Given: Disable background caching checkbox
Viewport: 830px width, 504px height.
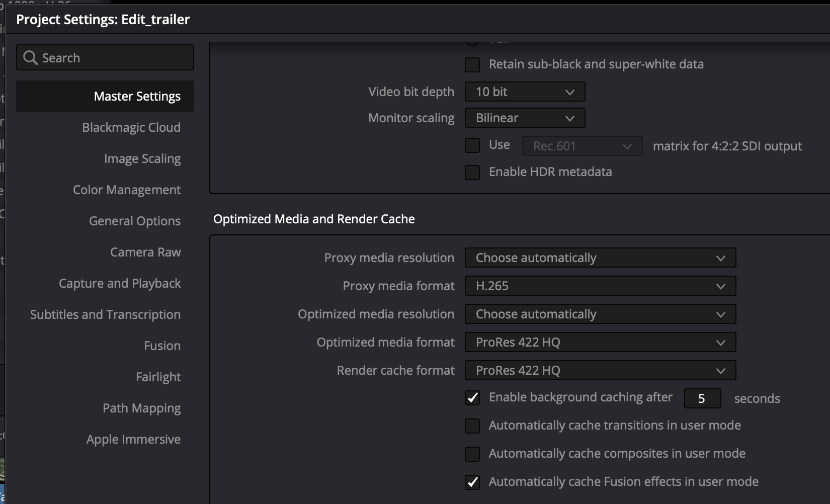Looking at the screenshot, I should pos(472,398).
